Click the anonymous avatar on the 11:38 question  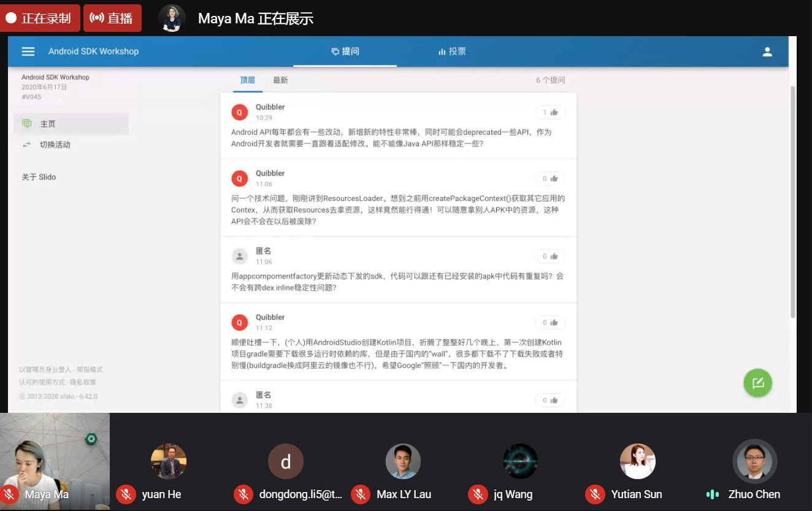point(240,401)
